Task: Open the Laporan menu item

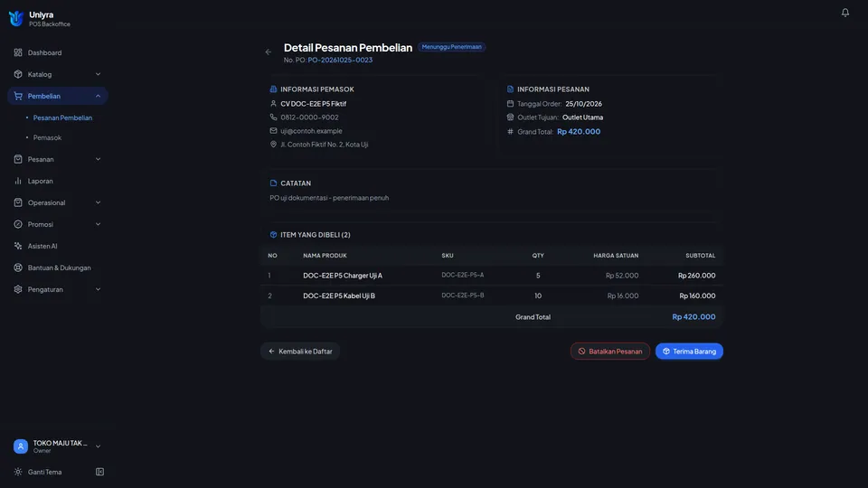Action: coord(58,181)
